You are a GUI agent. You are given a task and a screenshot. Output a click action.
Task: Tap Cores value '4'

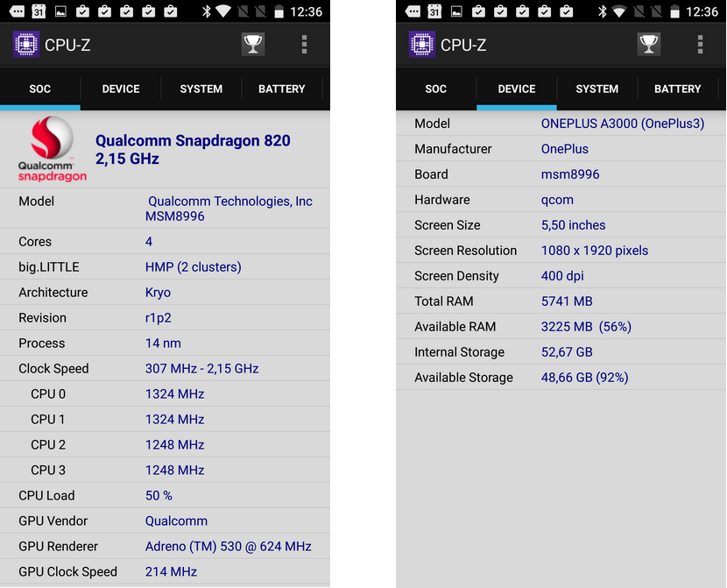click(149, 242)
